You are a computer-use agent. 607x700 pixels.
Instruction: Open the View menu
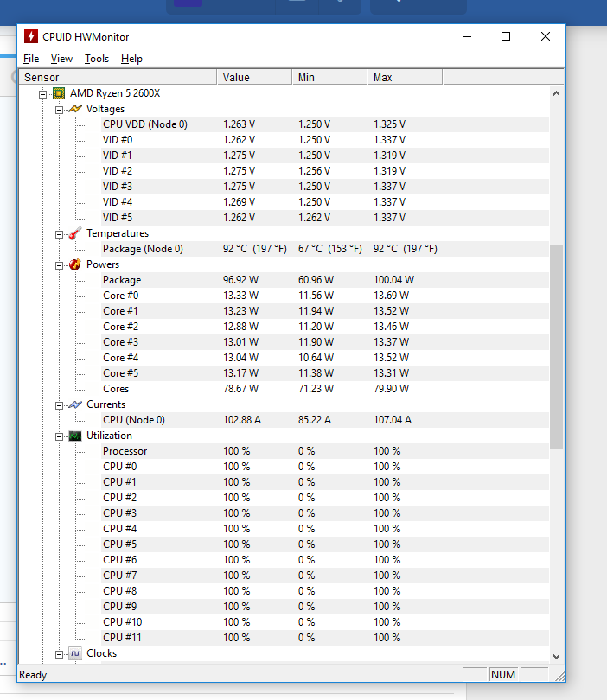(61, 59)
